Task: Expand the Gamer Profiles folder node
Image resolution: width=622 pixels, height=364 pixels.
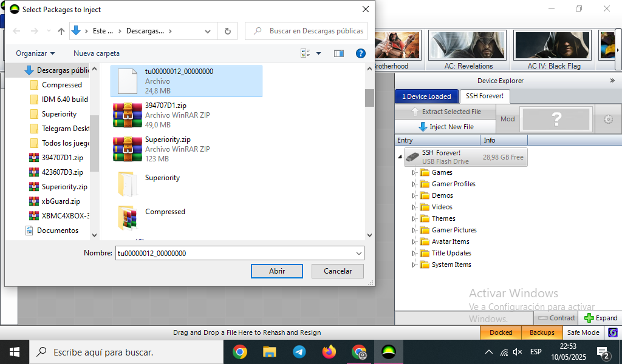Action: tap(414, 184)
